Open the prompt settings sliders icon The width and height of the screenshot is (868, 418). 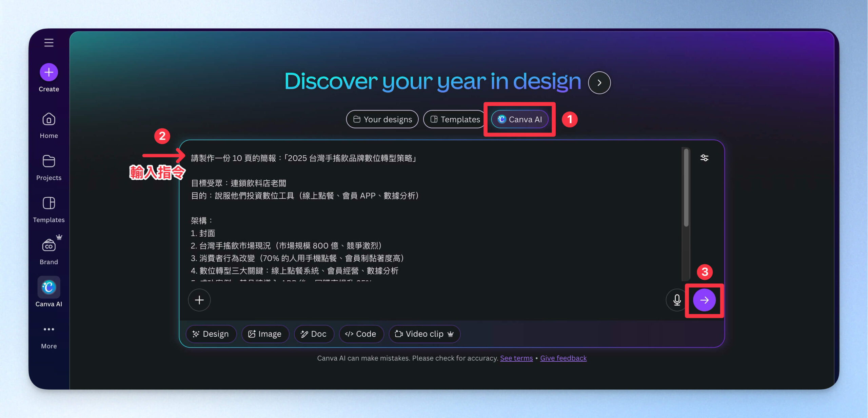click(x=704, y=158)
